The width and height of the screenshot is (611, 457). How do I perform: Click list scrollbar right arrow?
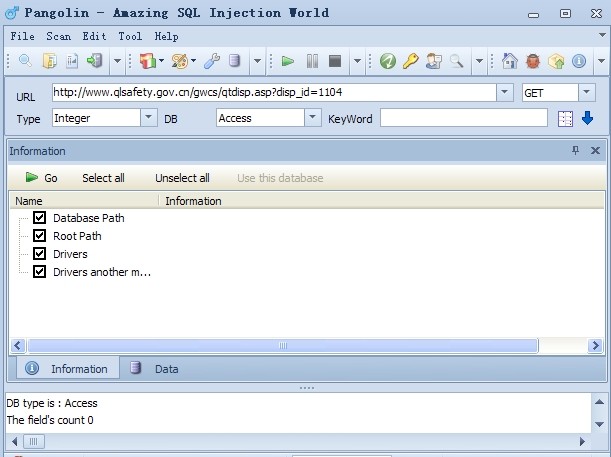[x=595, y=345]
